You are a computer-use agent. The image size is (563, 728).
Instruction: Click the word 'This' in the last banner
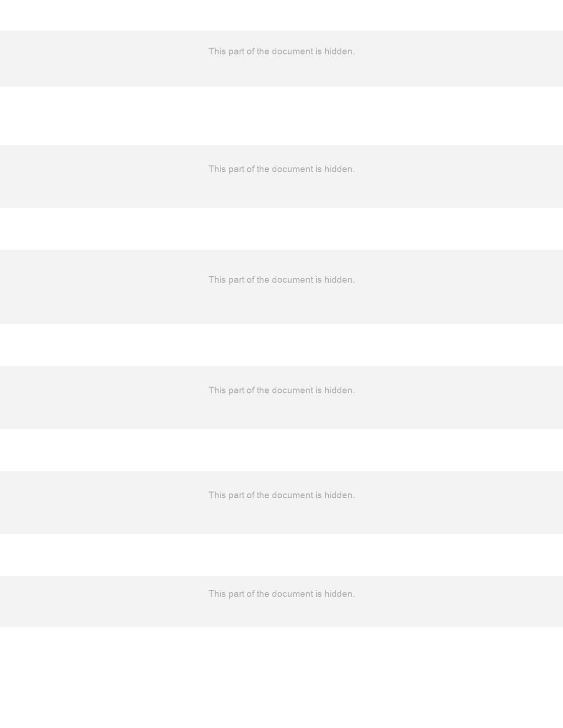point(217,594)
